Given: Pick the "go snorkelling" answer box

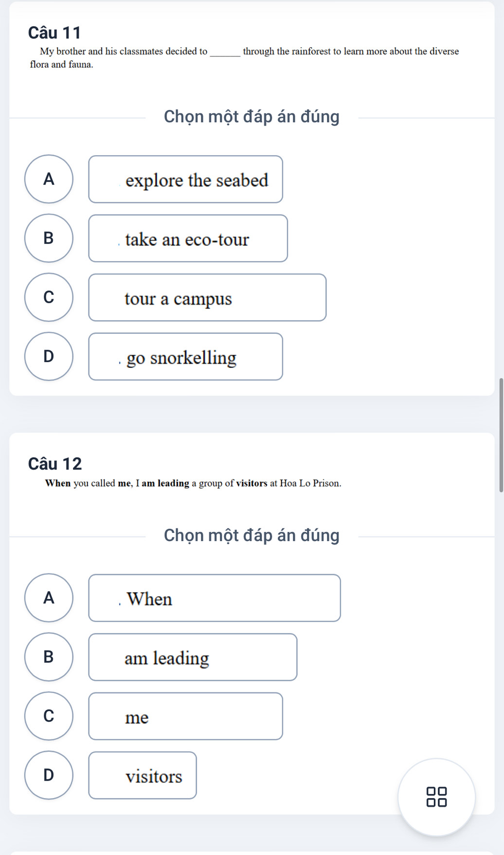Looking at the screenshot, I should 185,357.
